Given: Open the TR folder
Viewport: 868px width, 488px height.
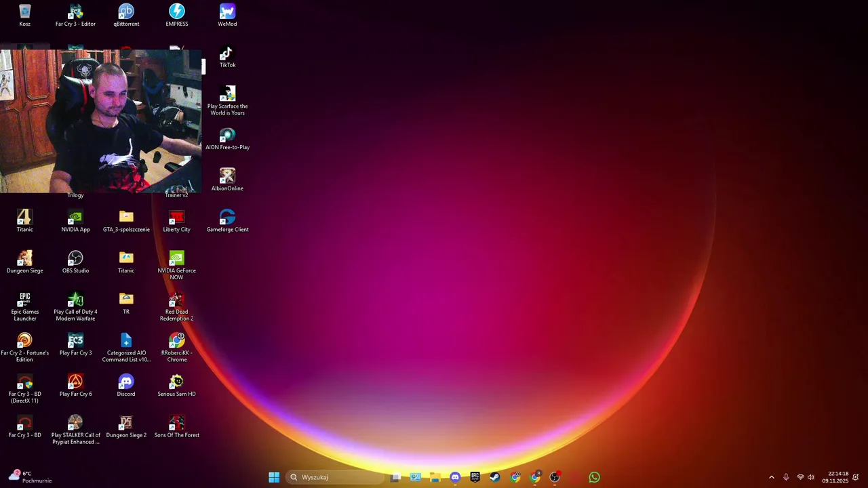Looking at the screenshot, I should pyautogui.click(x=126, y=304).
